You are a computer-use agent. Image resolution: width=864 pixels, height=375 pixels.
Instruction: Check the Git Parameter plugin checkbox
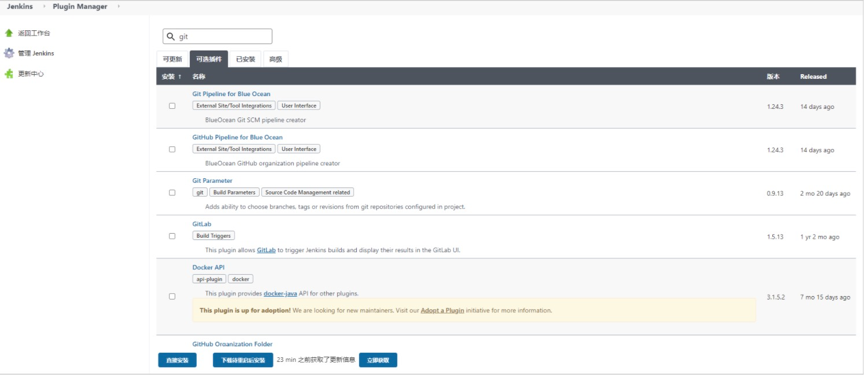click(x=172, y=193)
